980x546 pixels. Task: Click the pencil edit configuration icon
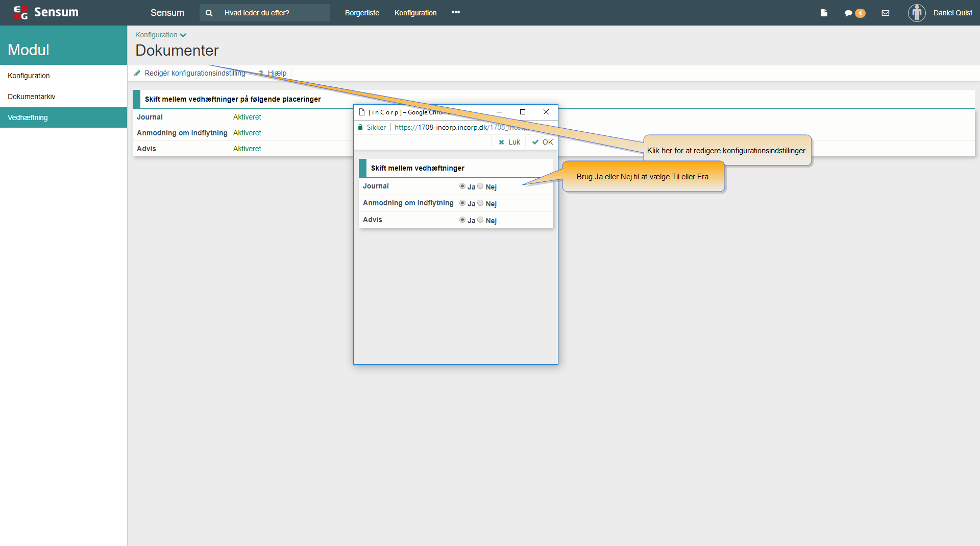137,73
